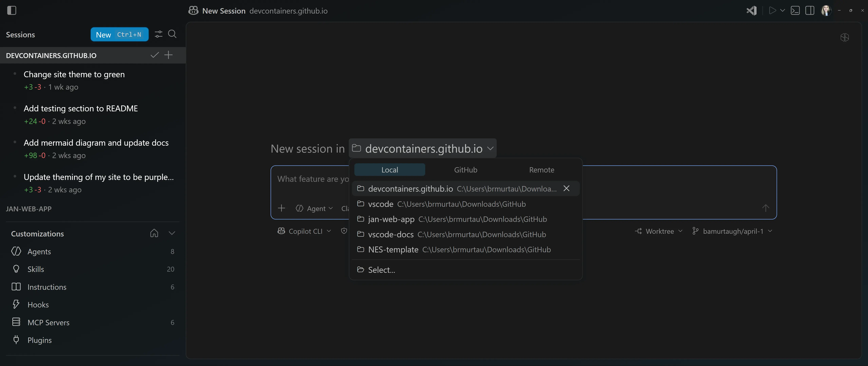Open 'Update theming of my site' session
Image resolution: width=868 pixels, height=366 pixels.
[93, 183]
